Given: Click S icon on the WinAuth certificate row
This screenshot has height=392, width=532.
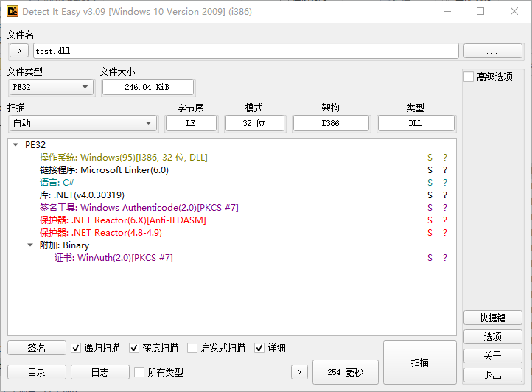Looking at the screenshot, I should click(430, 258).
